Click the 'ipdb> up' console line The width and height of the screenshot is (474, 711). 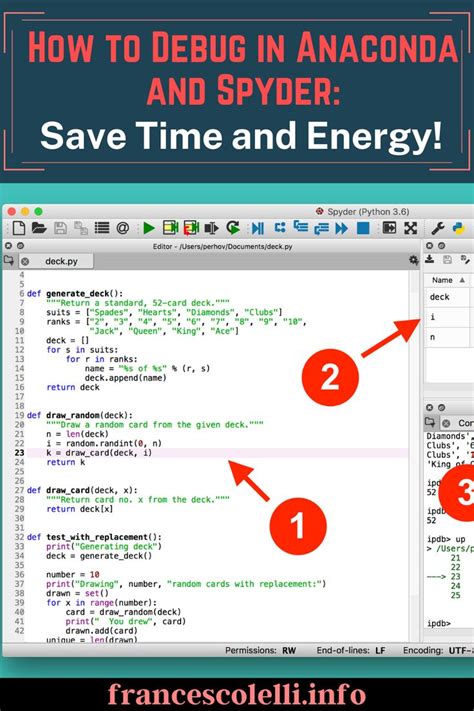coord(446,539)
